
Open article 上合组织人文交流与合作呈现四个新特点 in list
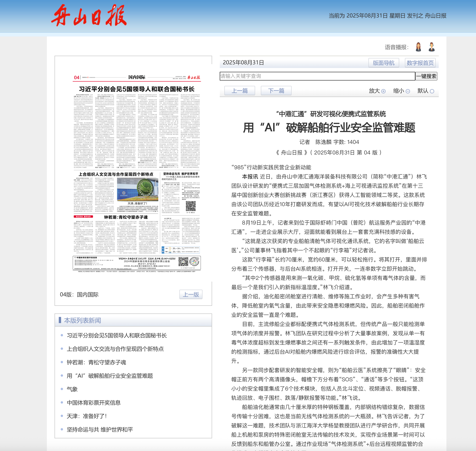(x=115, y=349)
